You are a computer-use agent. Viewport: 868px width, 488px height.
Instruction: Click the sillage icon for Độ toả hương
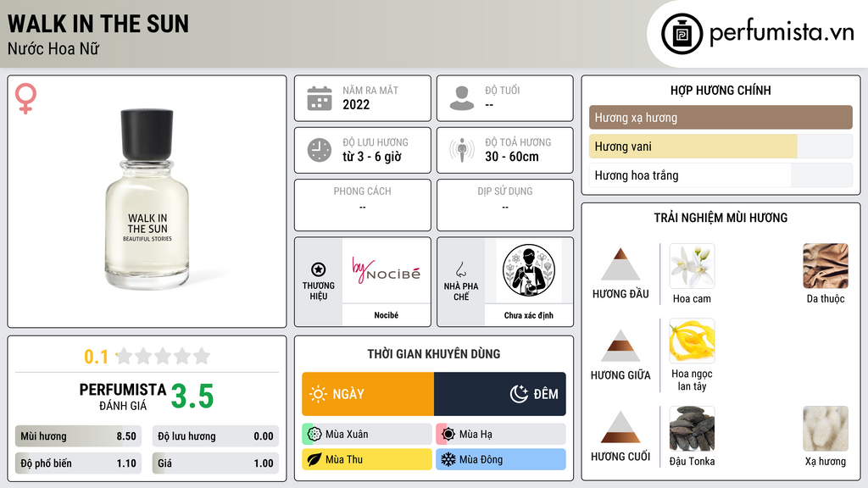point(462,150)
